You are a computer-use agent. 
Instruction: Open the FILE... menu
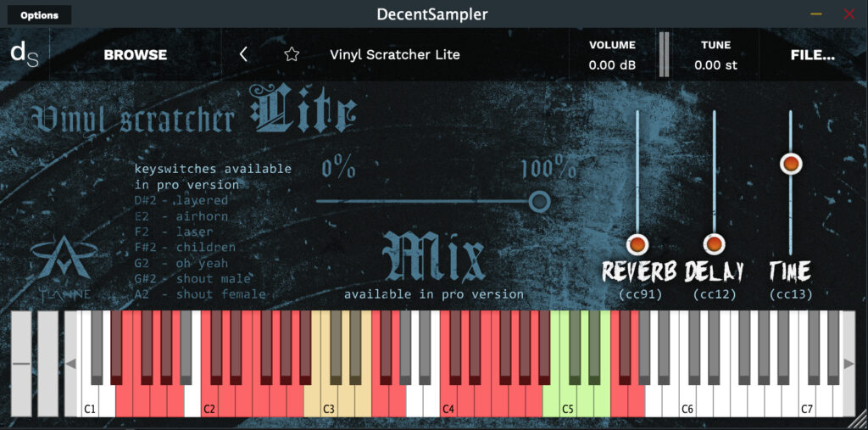812,54
